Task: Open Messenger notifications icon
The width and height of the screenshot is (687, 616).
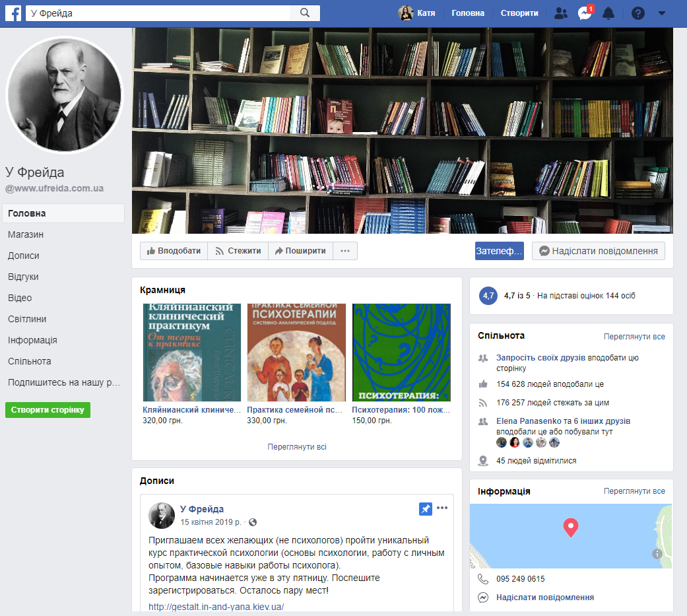Action: (x=584, y=13)
